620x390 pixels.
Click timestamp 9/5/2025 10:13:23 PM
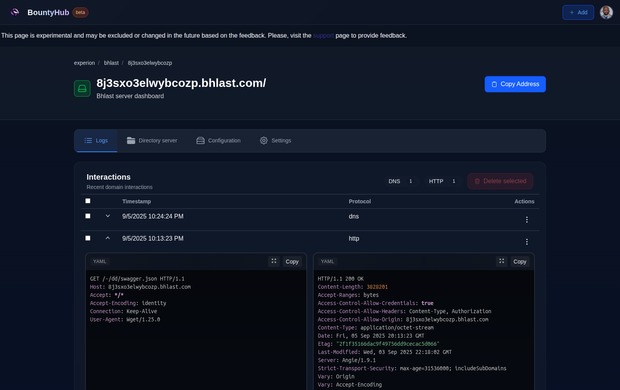point(153,239)
